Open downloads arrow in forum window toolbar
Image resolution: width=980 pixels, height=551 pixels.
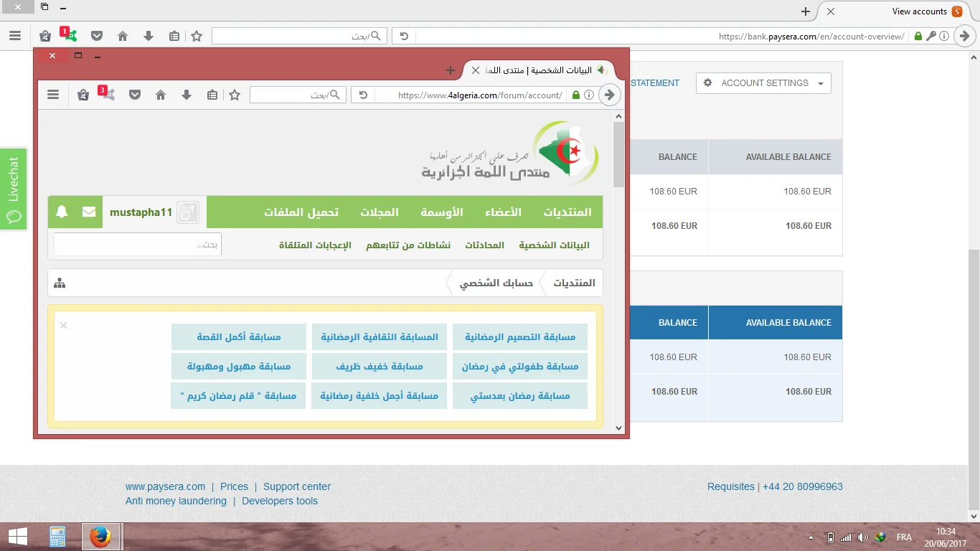tap(187, 95)
